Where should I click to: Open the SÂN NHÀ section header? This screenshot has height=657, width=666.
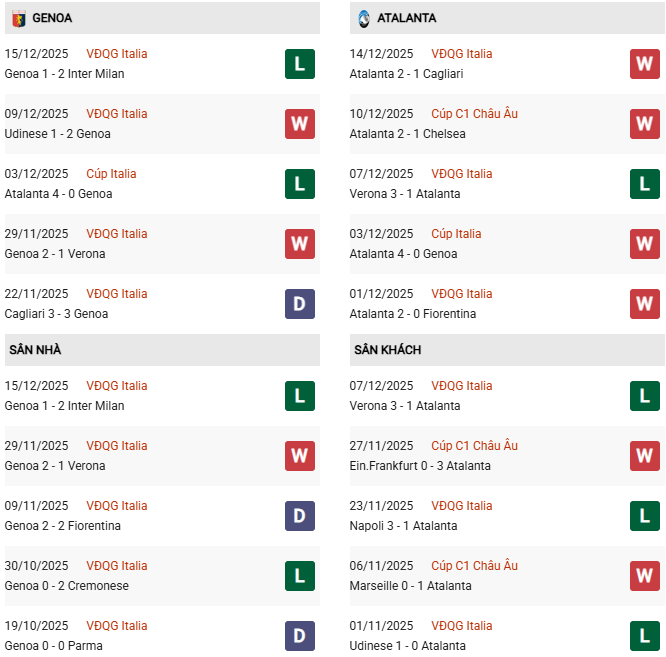pos(36,350)
